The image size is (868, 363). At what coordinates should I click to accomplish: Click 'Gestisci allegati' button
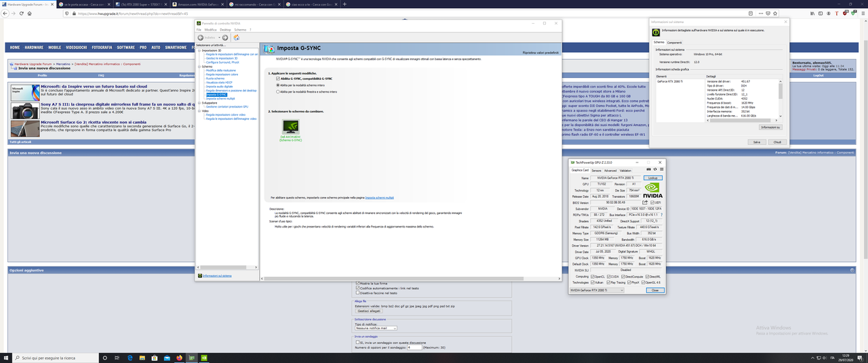(368, 311)
